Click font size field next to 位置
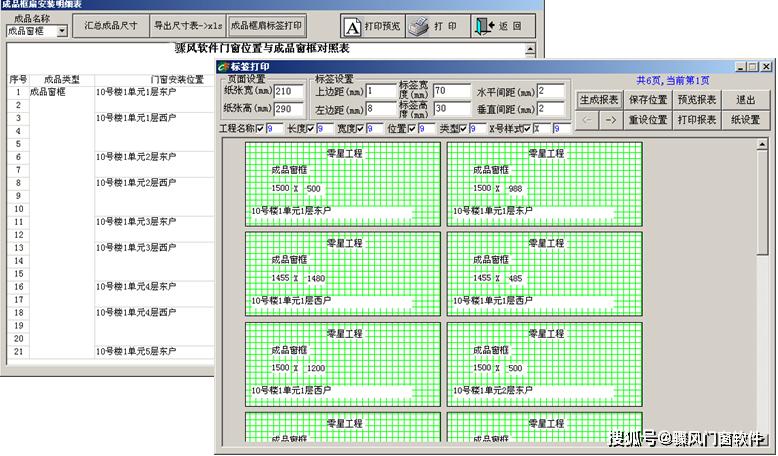This screenshot has width=778, height=456. pos(426,129)
